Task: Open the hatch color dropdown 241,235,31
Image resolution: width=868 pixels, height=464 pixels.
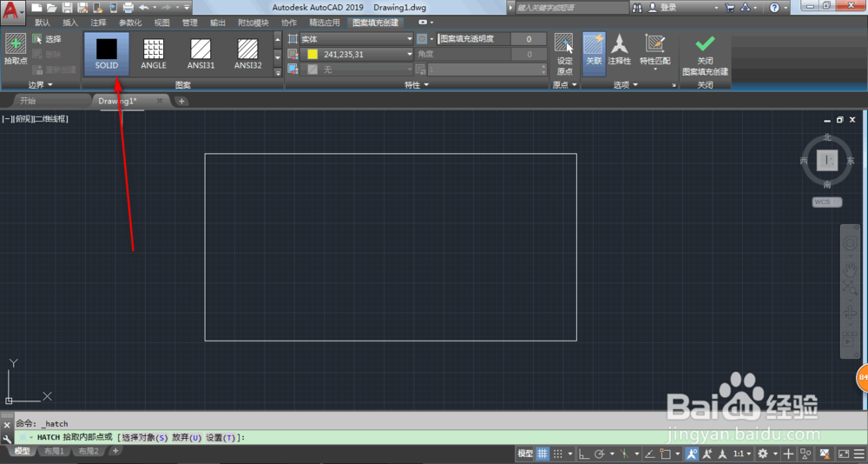Action: (357, 55)
